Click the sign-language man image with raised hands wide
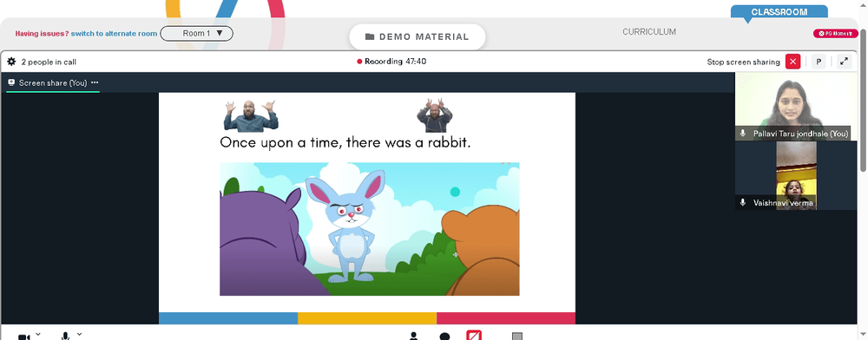The image size is (868, 340). 251,116
